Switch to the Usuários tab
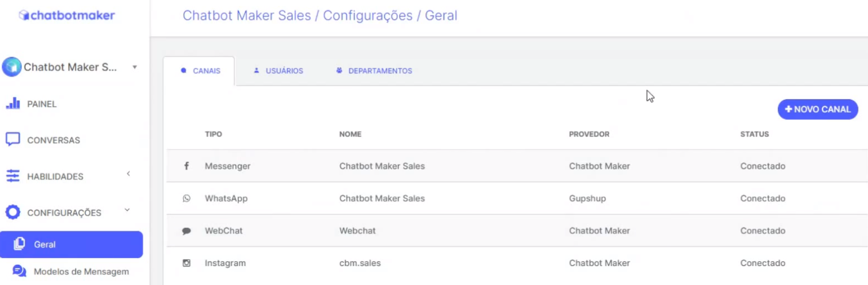Screen dimensions: 868x285 (x=278, y=71)
